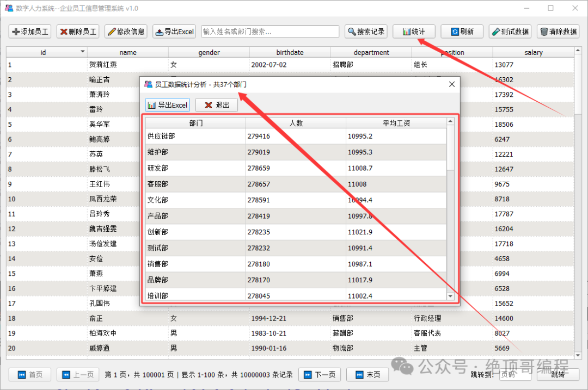Click the 跳转 jump button

pyautogui.click(x=558, y=375)
